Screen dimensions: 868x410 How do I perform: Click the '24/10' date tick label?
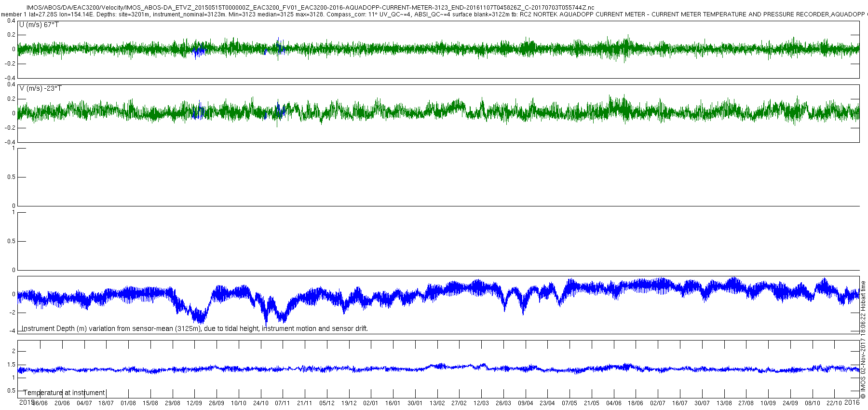[261, 403]
